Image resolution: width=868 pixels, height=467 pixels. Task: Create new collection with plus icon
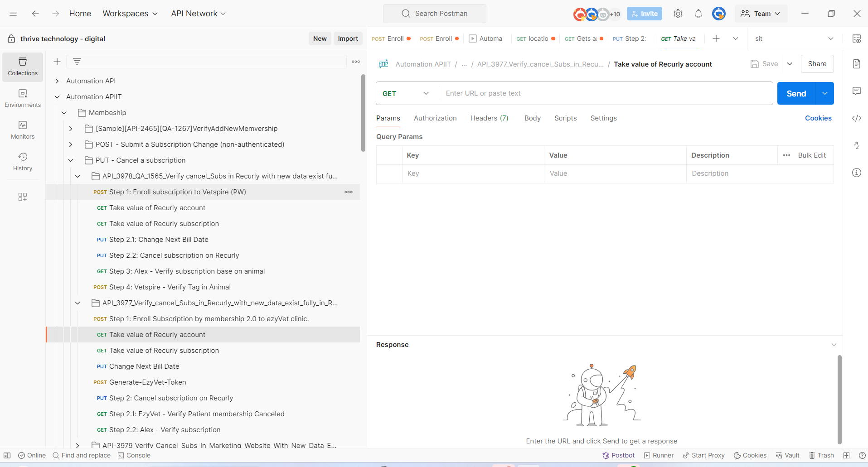pyautogui.click(x=57, y=62)
